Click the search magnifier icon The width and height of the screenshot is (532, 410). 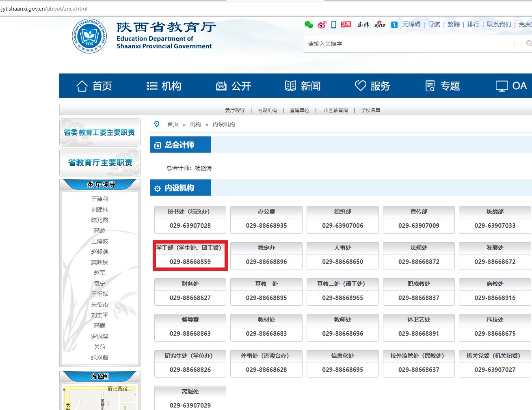point(528,43)
